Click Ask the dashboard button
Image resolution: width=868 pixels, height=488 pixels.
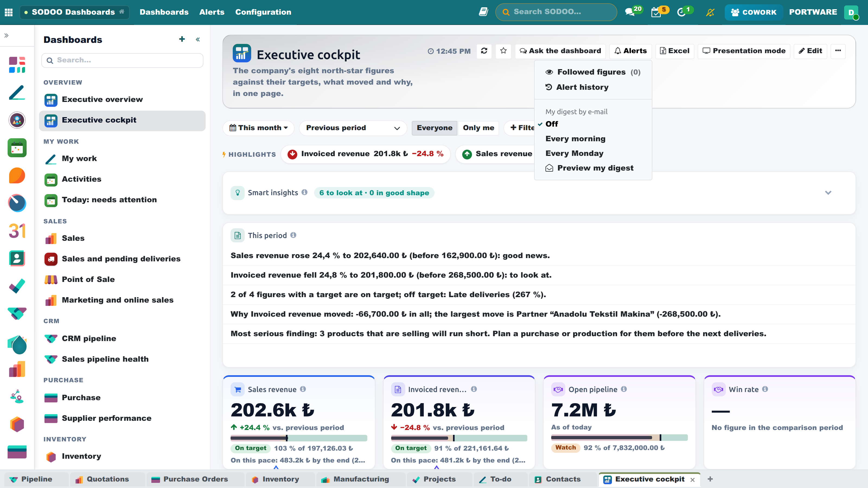coord(560,51)
